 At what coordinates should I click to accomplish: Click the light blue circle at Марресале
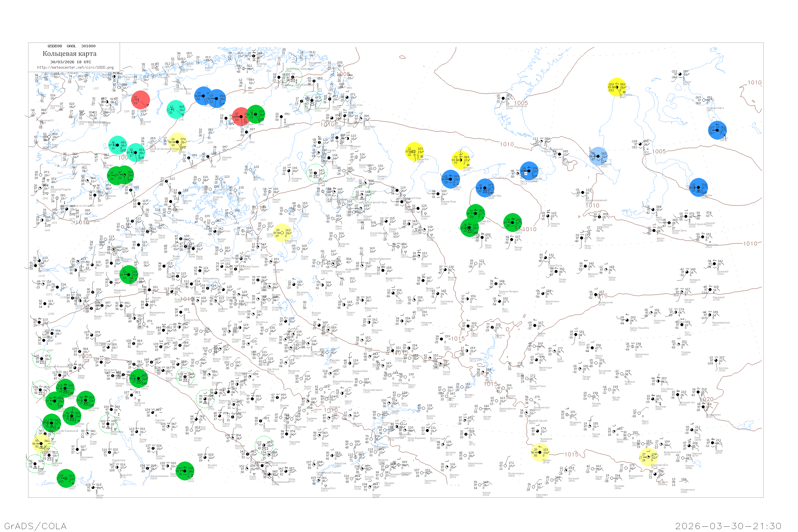[598, 156]
